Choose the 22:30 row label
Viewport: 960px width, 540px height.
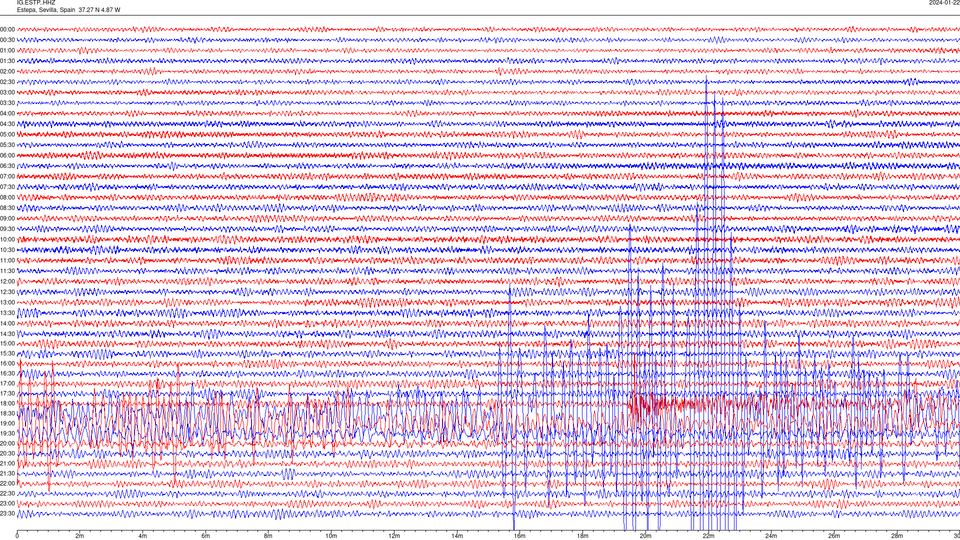7,493
